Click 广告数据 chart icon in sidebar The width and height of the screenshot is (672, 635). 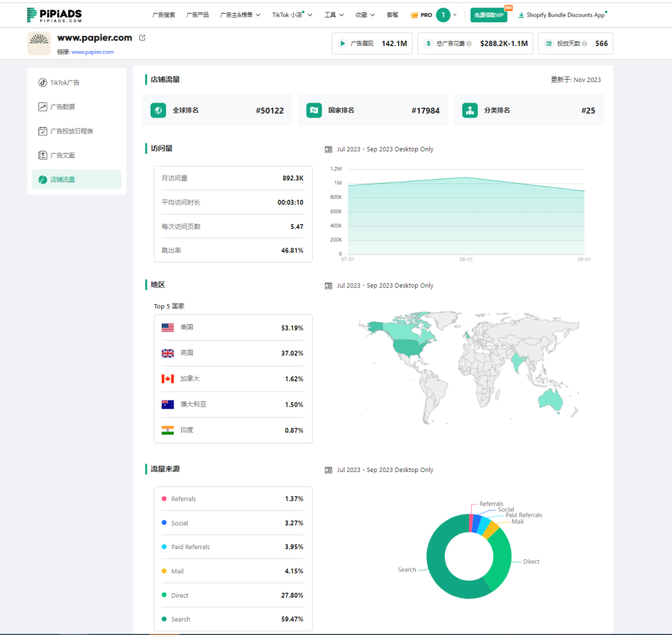click(x=42, y=107)
